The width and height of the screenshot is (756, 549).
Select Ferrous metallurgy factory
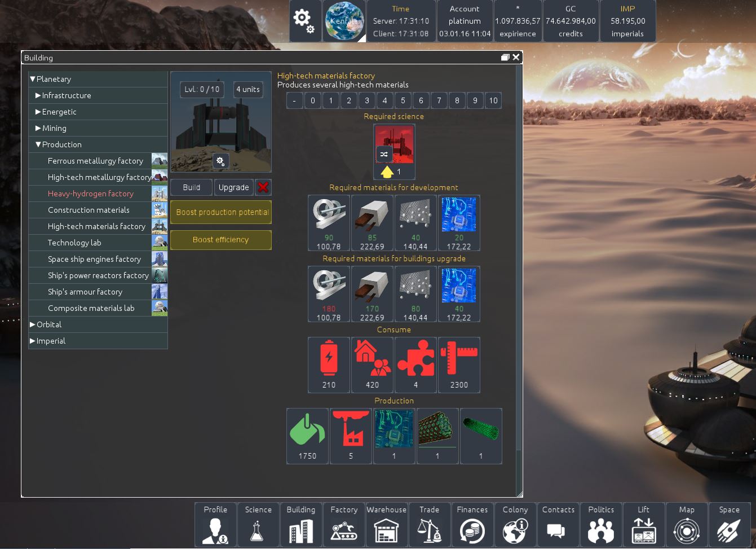click(98, 161)
